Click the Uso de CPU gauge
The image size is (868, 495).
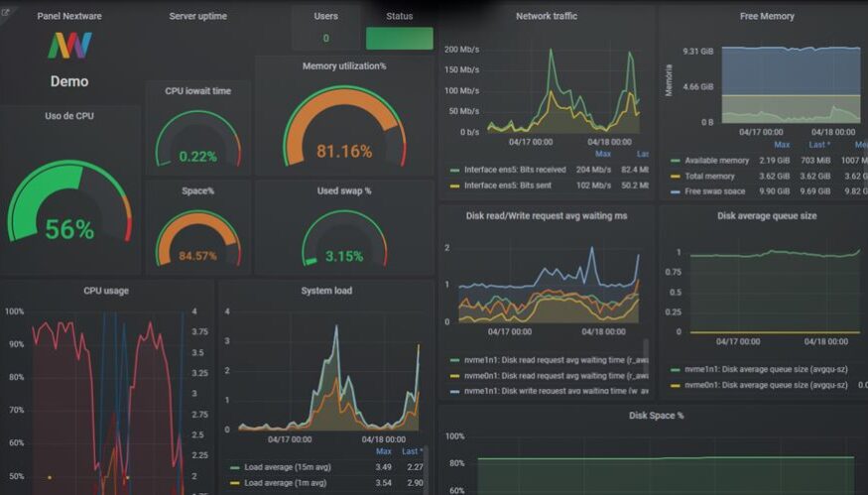point(69,203)
